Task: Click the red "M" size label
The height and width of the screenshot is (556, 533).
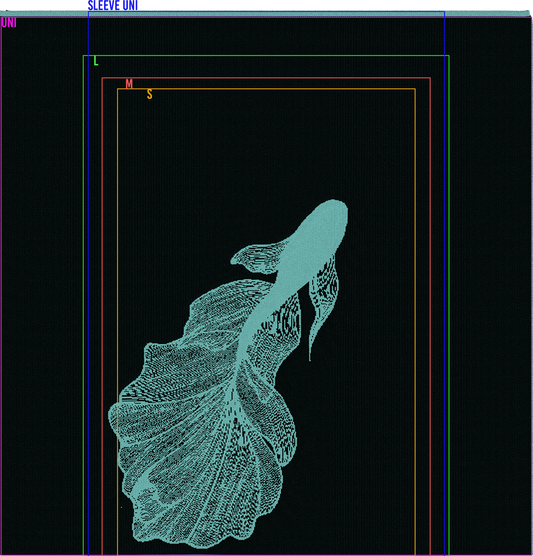Action: 129,84
